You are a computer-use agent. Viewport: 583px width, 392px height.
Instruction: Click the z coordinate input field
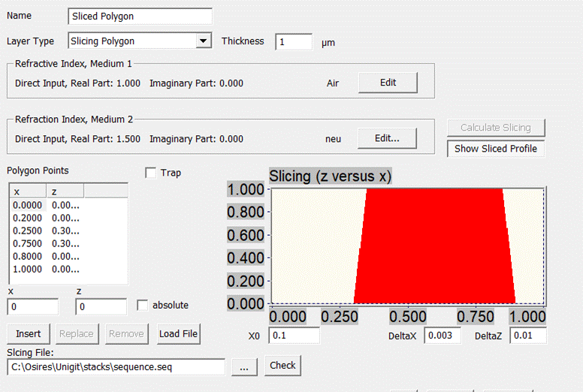click(101, 306)
